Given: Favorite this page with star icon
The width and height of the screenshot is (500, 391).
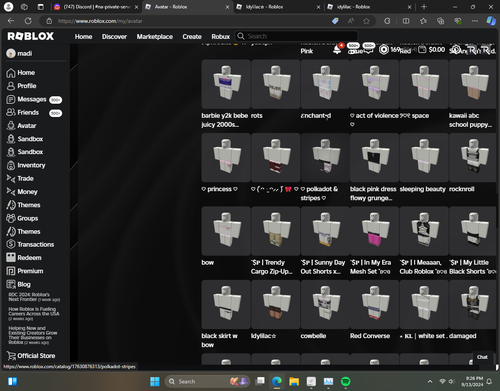Looking at the screenshot, I should point(366,21).
